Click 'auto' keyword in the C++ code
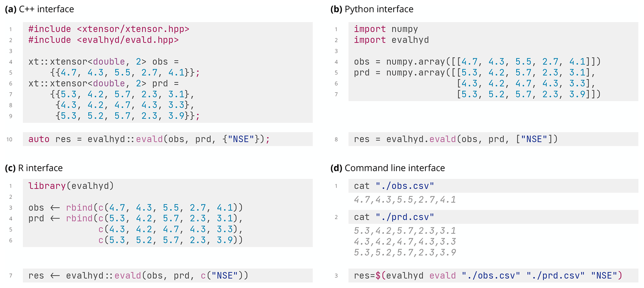Screen dimensions: 644x288 click(39, 139)
